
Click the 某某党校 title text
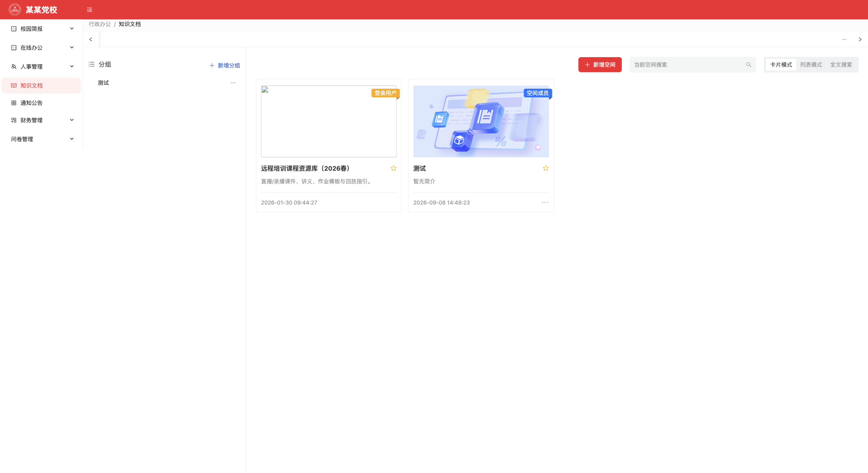41,10
